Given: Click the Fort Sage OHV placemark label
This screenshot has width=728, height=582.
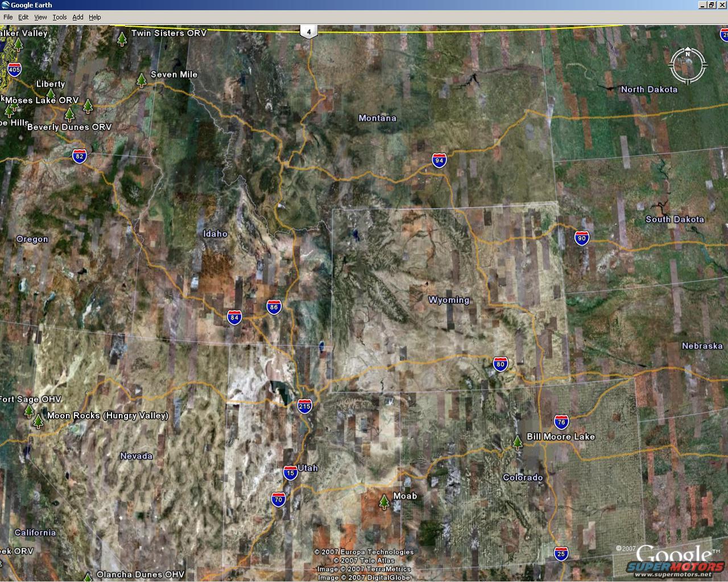Looking at the screenshot, I should coord(31,399).
